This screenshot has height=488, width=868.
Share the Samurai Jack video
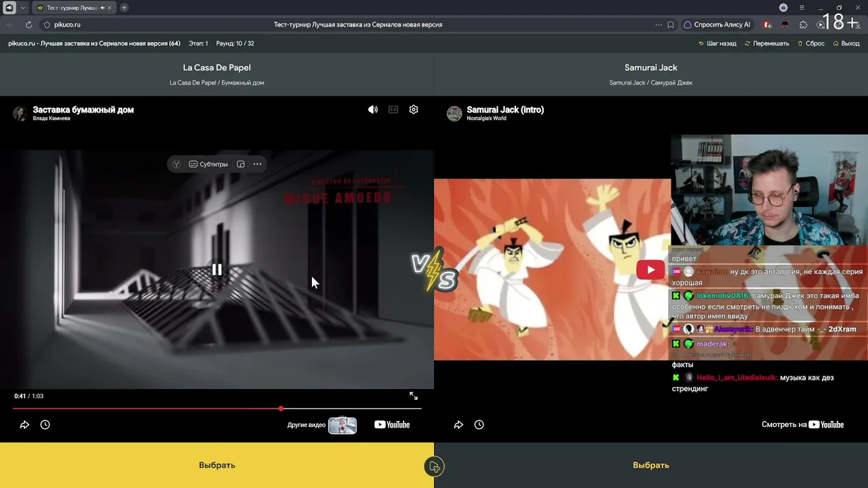458,425
